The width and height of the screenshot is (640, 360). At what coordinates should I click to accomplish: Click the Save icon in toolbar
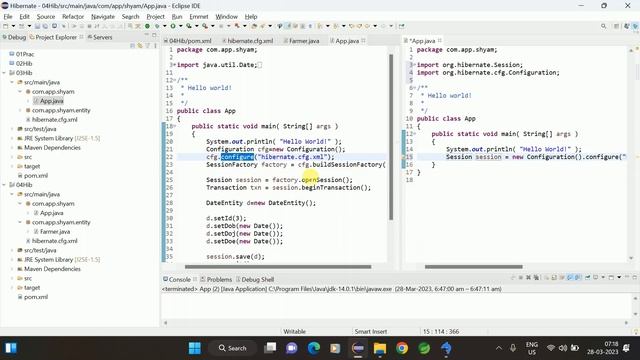tap(38, 26)
